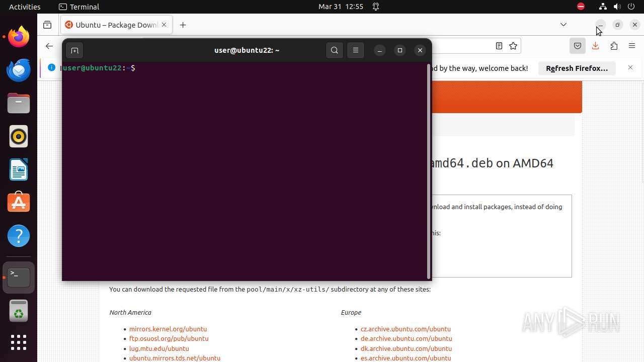Viewport: 644px width, 362px height.
Task: Open a new terminal tab
Action: click(74, 50)
